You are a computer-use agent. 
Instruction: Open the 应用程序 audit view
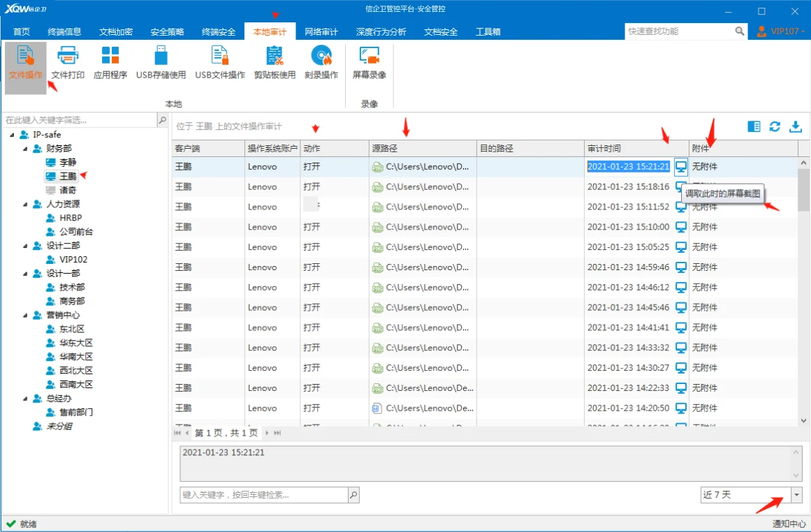110,63
